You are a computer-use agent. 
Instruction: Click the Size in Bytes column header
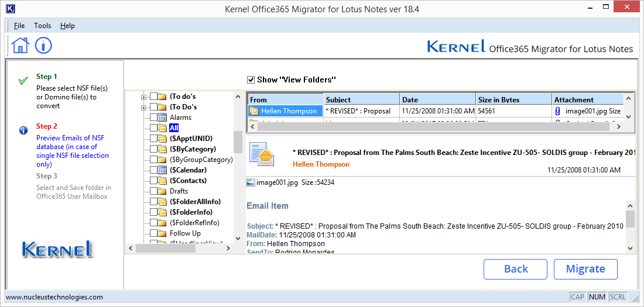point(514,99)
